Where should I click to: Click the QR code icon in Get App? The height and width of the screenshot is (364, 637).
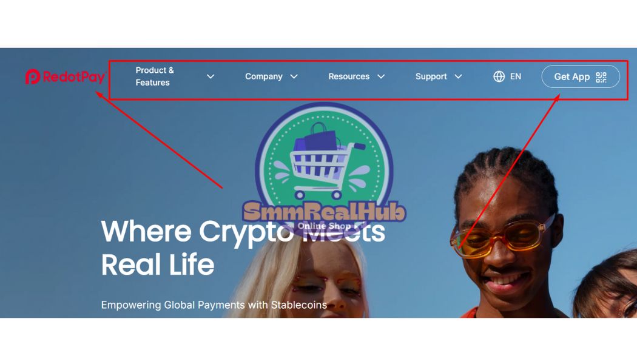[601, 77]
